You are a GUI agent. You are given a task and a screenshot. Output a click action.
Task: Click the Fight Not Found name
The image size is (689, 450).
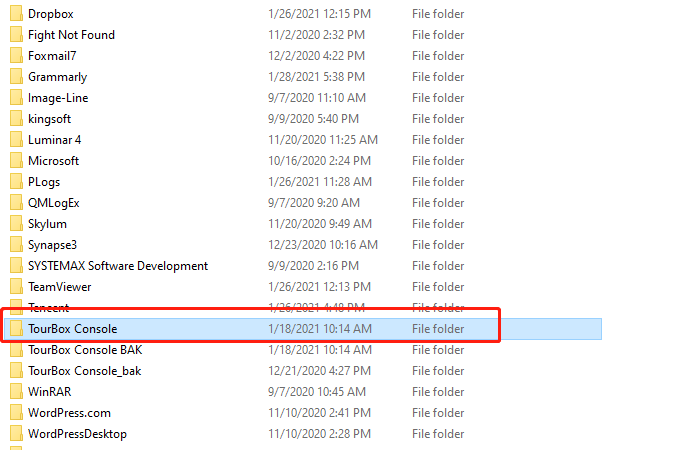pyautogui.click(x=71, y=35)
